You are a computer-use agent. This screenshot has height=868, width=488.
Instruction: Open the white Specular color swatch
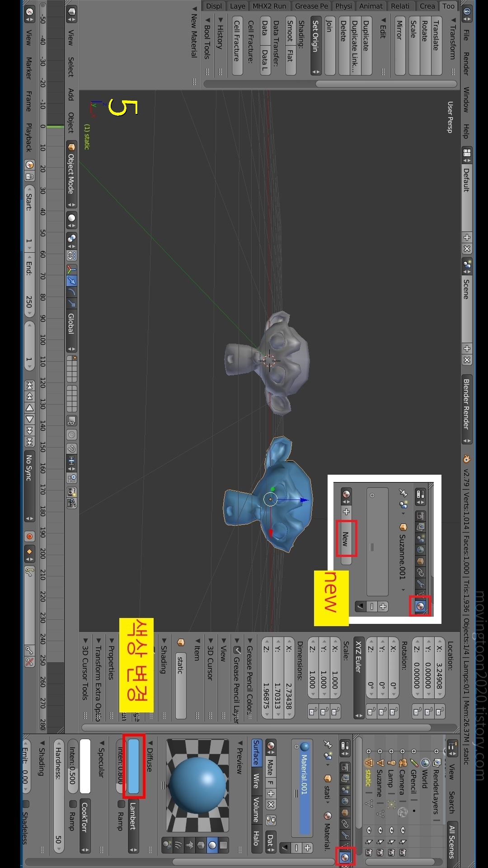pos(85,766)
